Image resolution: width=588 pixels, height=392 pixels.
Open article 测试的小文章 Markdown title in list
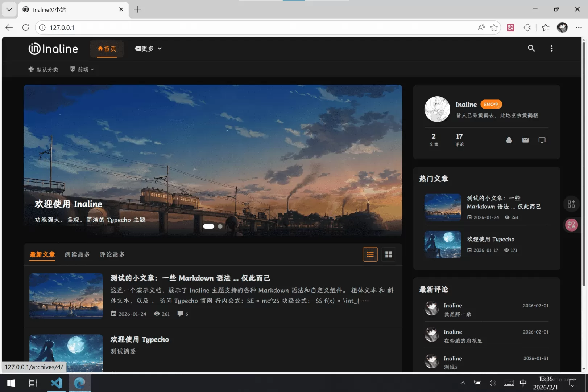click(190, 278)
